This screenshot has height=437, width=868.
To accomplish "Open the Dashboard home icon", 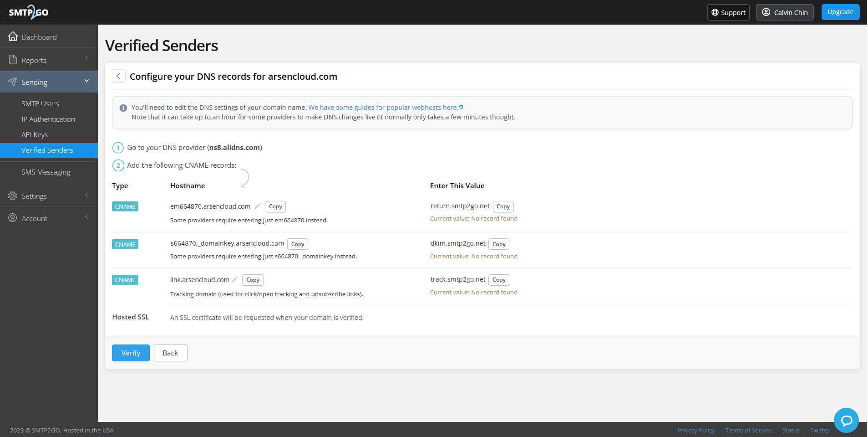I will pyautogui.click(x=13, y=36).
